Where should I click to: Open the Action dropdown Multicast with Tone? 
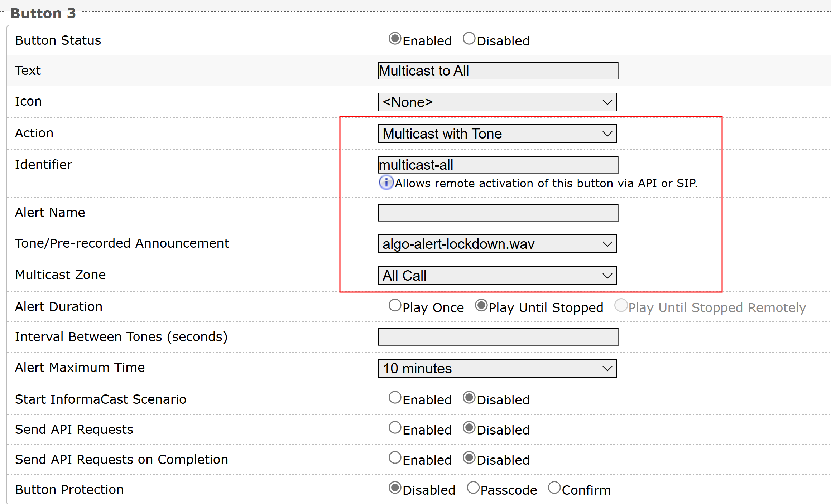click(497, 134)
